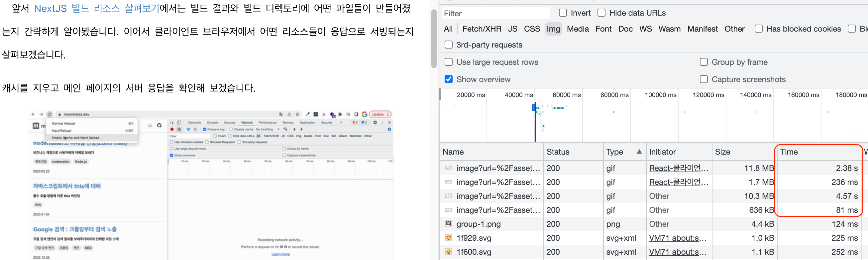Click the page vertical scrollbar thumb

[x=434, y=39]
